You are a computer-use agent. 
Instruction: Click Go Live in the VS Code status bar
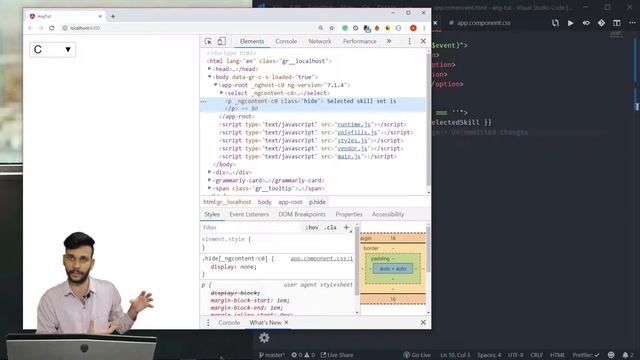click(417, 355)
